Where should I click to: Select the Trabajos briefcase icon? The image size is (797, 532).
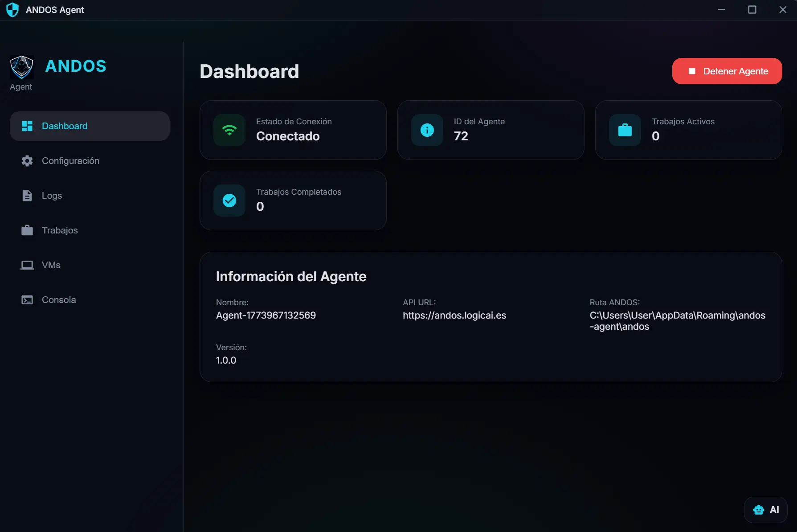27,230
